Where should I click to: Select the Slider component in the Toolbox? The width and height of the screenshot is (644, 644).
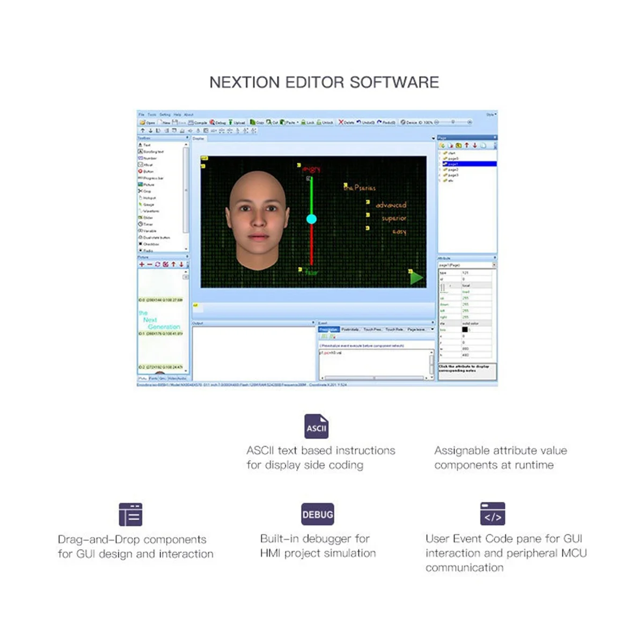click(146, 217)
